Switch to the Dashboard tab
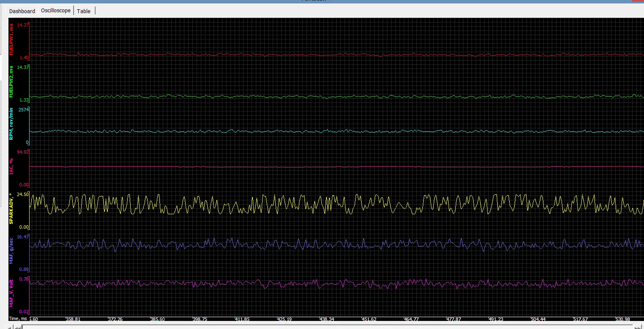Screen dimensions: 644x329 click(22, 11)
